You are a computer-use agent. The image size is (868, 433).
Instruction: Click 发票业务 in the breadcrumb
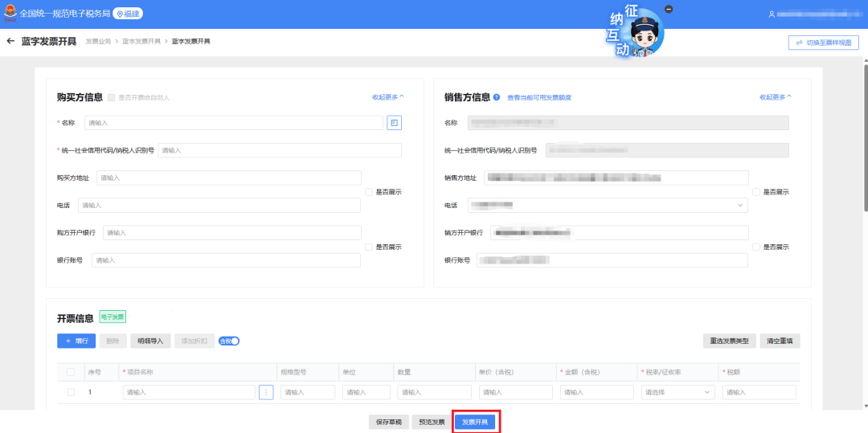97,41
